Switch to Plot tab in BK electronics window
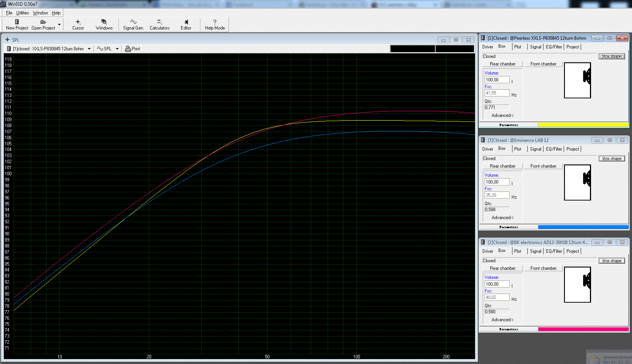The width and height of the screenshot is (632, 364). [x=518, y=251]
